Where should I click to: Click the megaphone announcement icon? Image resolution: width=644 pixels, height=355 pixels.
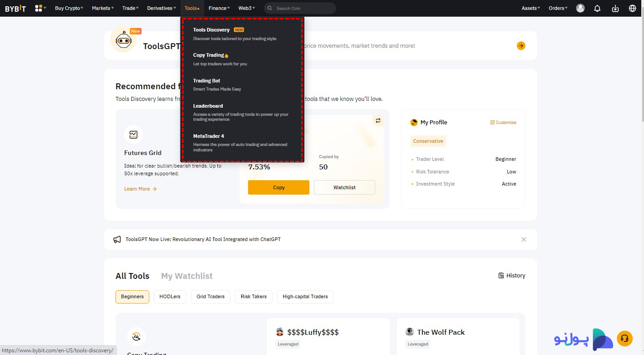(117, 240)
